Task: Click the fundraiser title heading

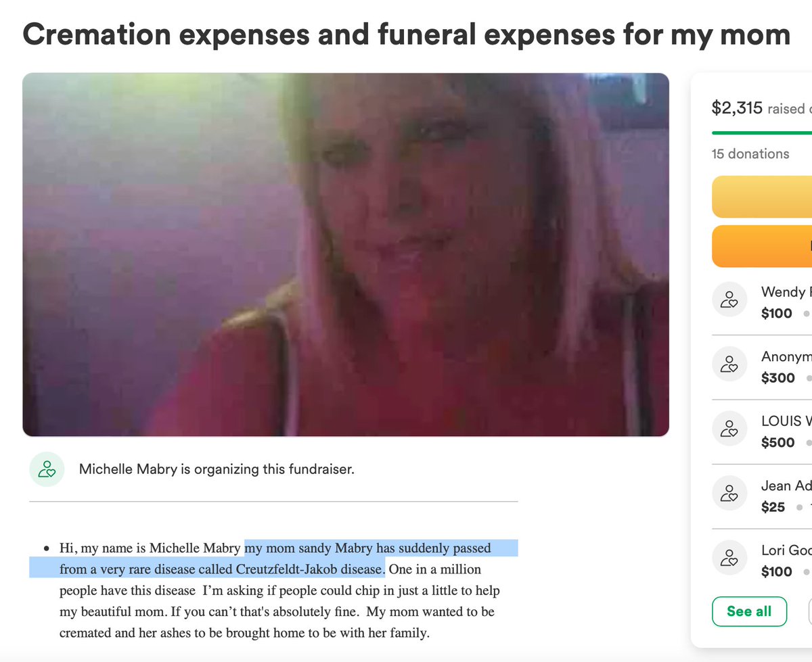Action: coord(407,34)
